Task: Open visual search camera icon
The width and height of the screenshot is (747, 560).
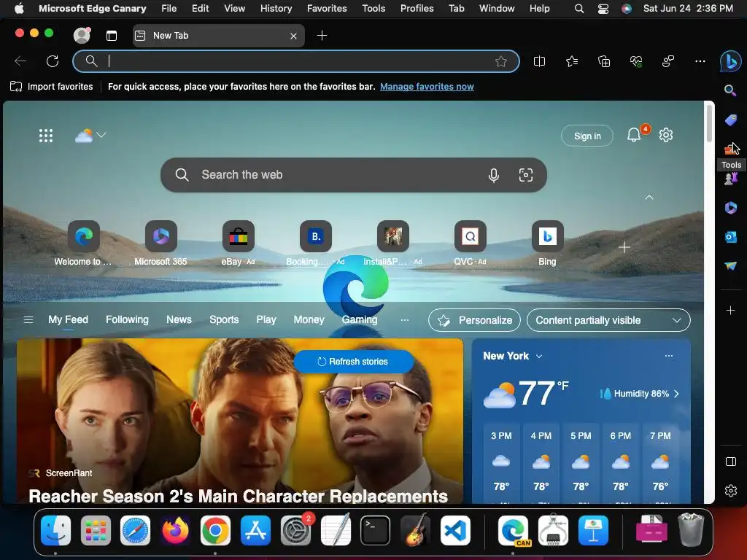Action: [525, 175]
